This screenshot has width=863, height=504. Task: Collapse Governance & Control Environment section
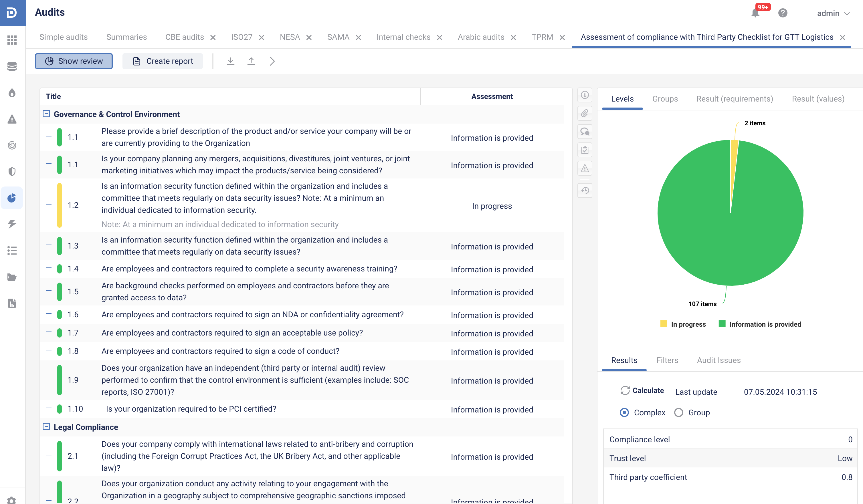pyautogui.click(x=46, y=114)
